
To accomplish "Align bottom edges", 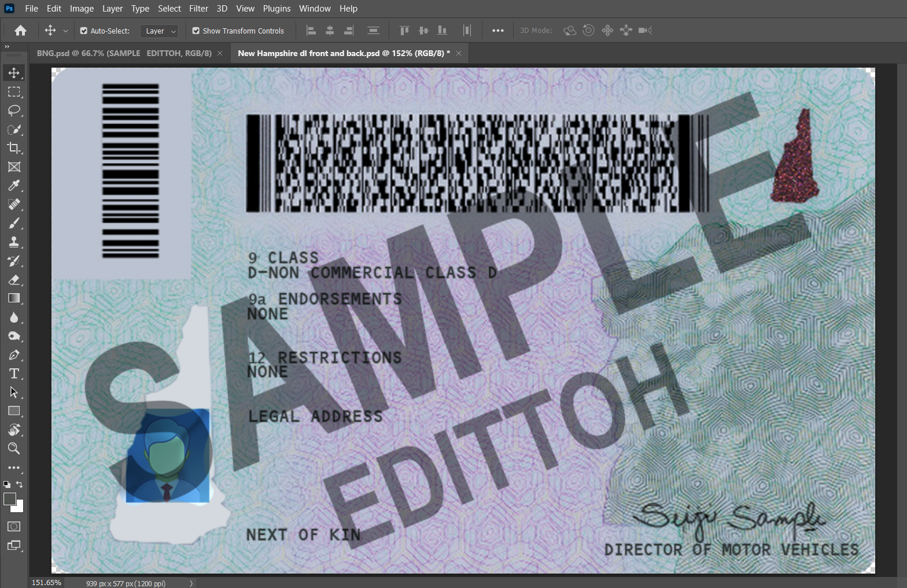I will tap(443, 31).
